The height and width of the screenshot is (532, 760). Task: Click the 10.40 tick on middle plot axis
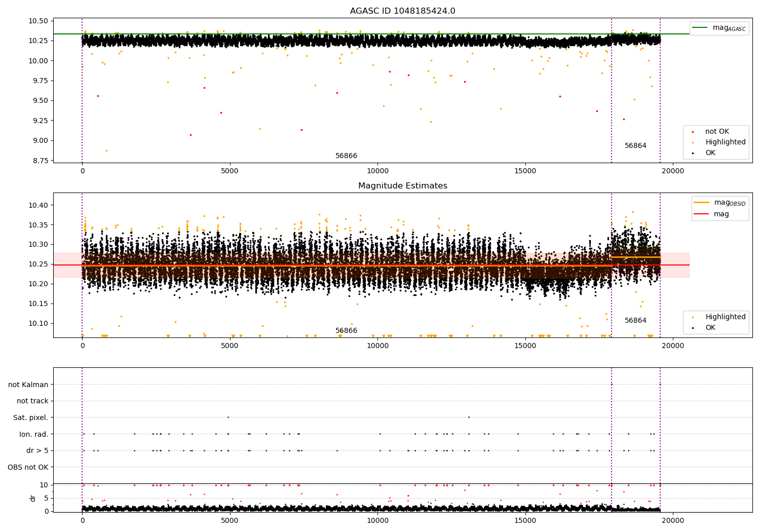tap(39, 205)
